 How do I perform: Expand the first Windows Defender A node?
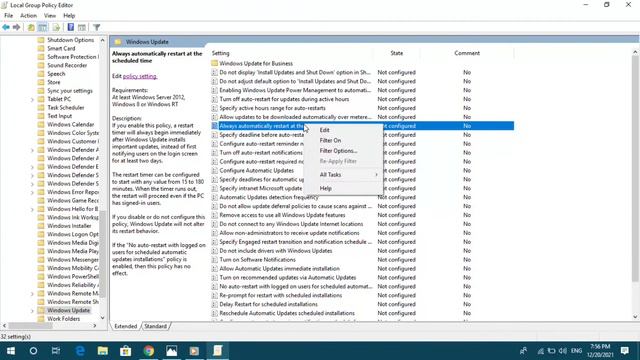32,150
